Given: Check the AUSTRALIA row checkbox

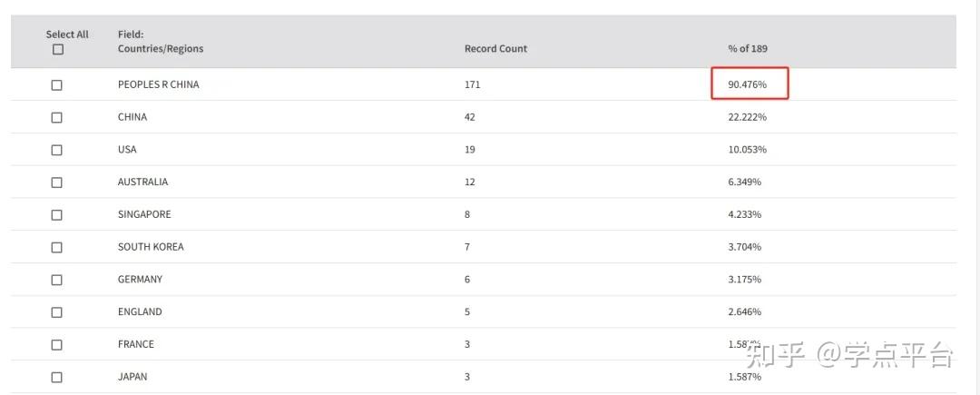Looking at the screenshot, I should (x=57, y=183).
